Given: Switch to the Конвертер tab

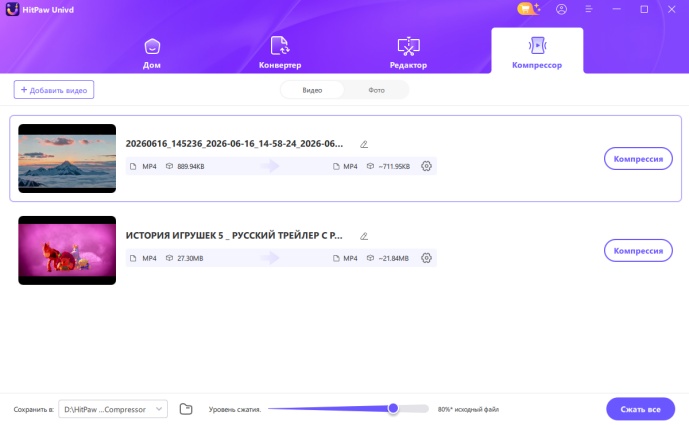Looking at the screenshot, I should tap(280, 53).
